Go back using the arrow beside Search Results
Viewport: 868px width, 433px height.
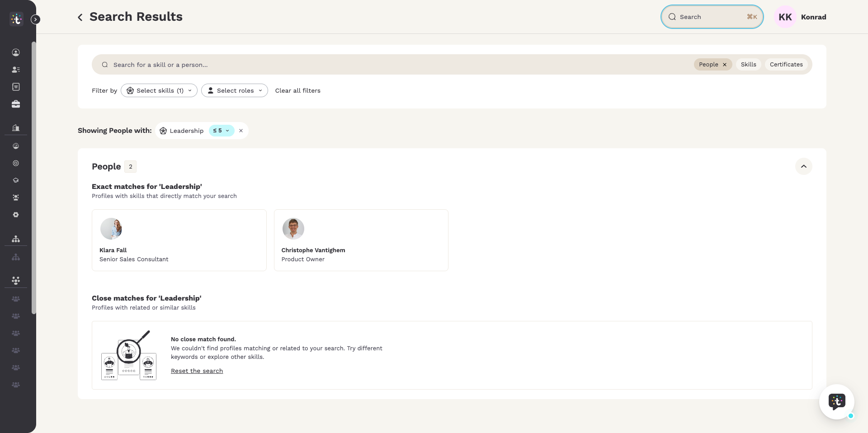(80, 17)
